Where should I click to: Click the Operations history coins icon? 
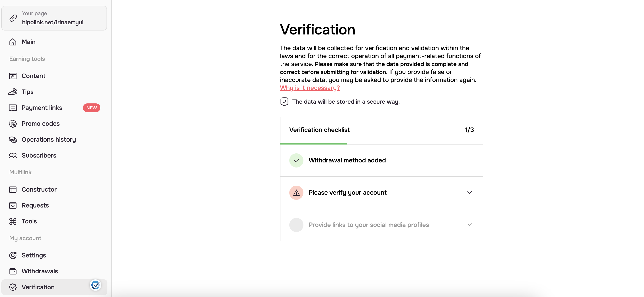click(13, 139)
